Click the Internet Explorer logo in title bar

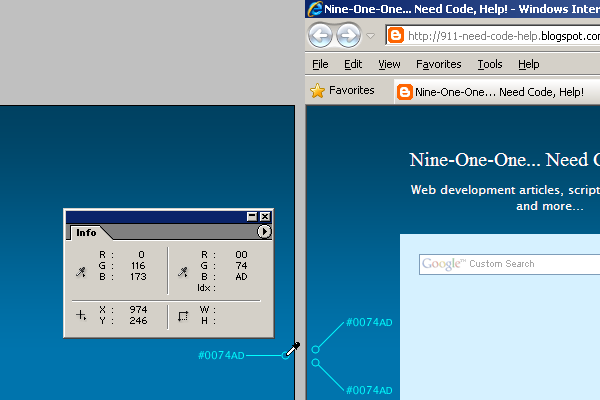(315, 8)
